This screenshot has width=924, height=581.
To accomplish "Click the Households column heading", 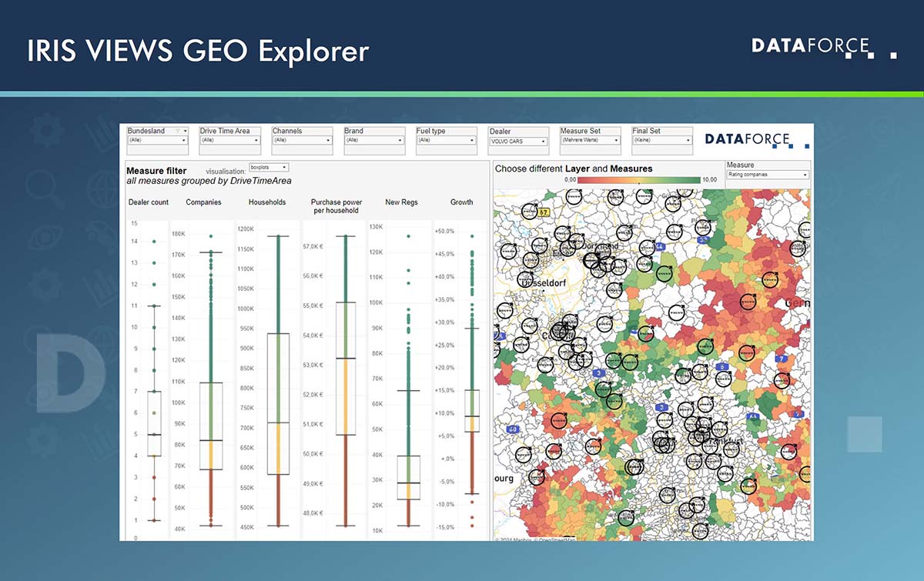I will [267, 202].
